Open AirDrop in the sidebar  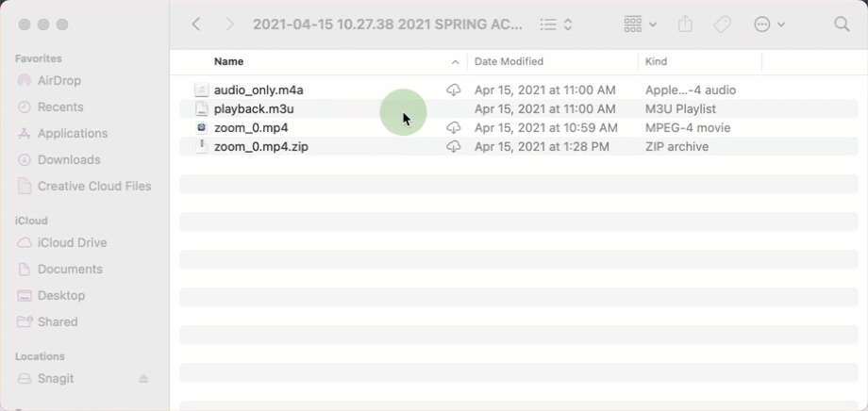click(x=58, y=81)
